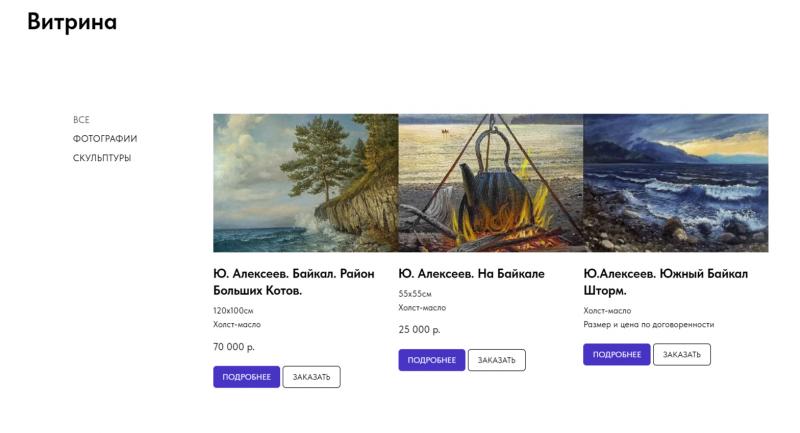Show details for 'Южный Байкал Шторм'

616,355
